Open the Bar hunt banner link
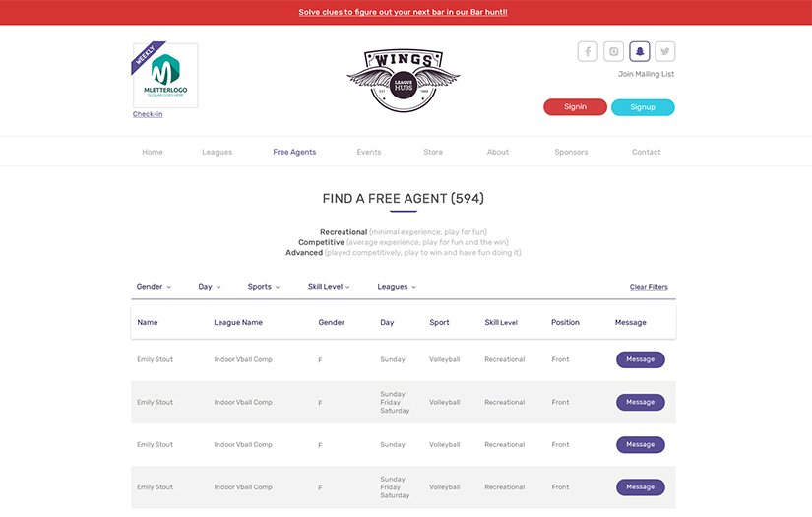This screenshot has height=517, width=812. pyautogui.click(x=403, y=12)
